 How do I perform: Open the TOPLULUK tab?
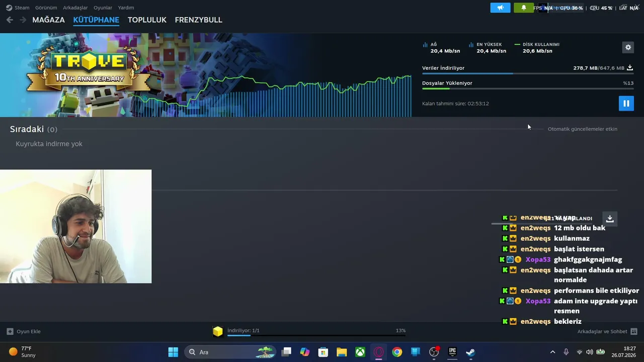tap(147, 20)
